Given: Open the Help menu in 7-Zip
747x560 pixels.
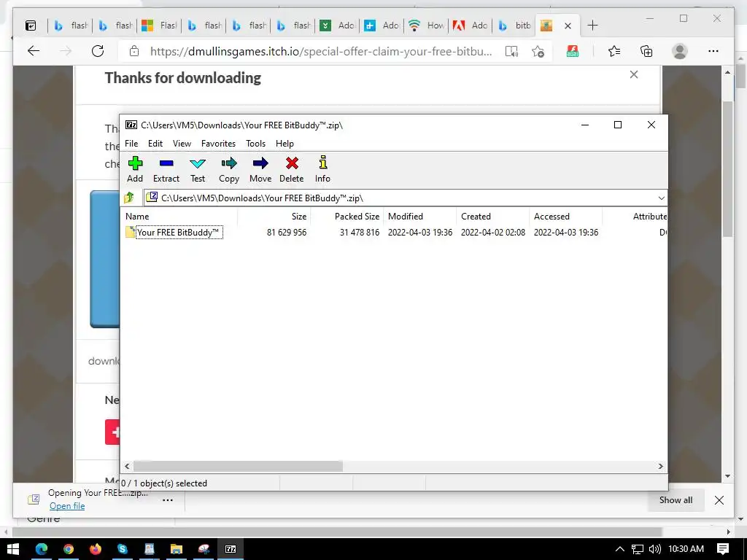Looking at the screenshot, I should 285,144.
